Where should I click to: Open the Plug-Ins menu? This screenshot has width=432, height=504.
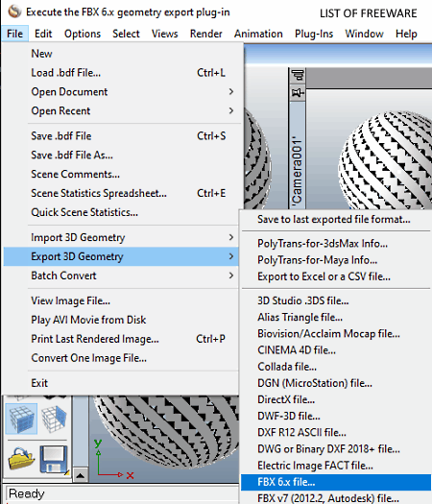314,34
